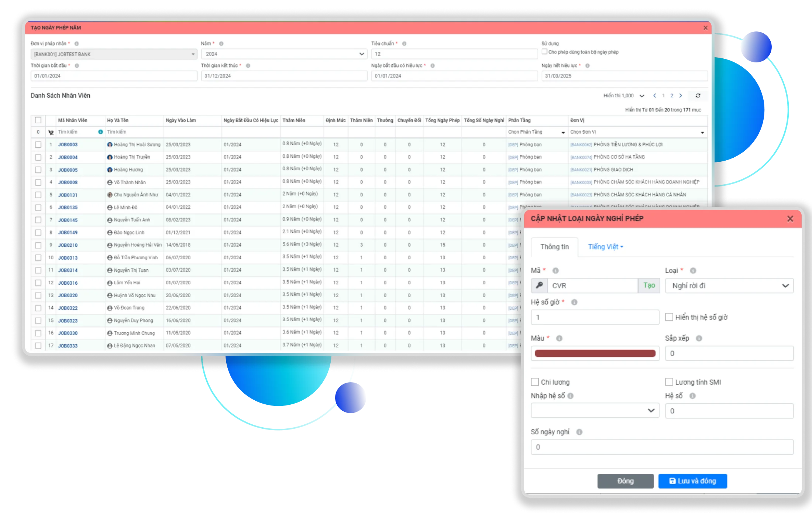Open the Chọn Đơn Vị filter dropdown
This screenshot has height=517, width=812.
click(637, 132)
